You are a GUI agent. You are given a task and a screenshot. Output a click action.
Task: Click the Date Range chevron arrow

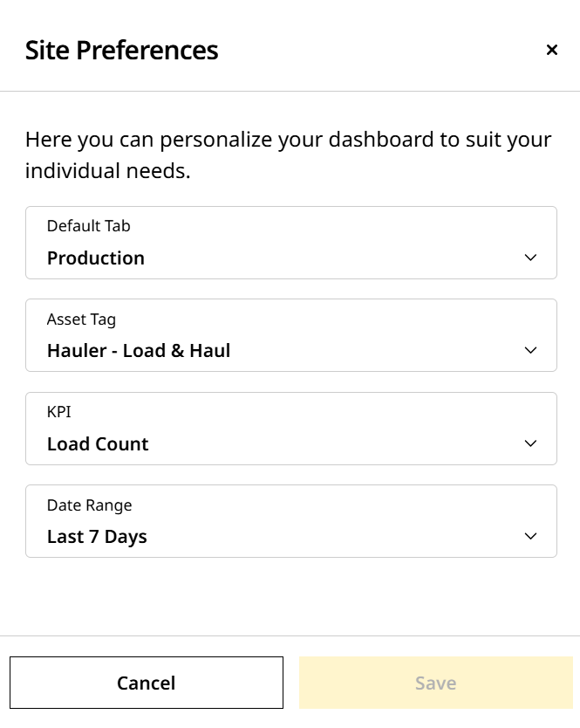[530, 536]
